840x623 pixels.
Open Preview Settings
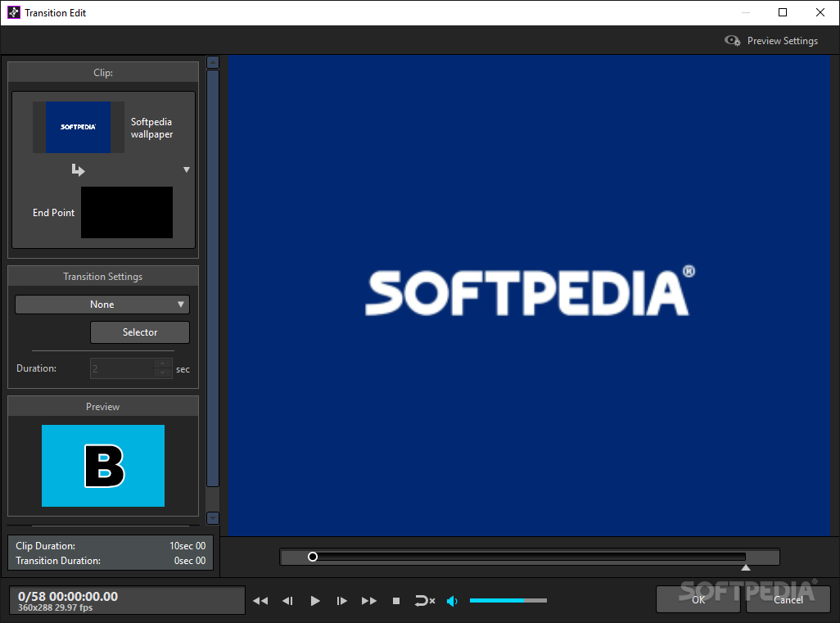(x=771, y=41)
